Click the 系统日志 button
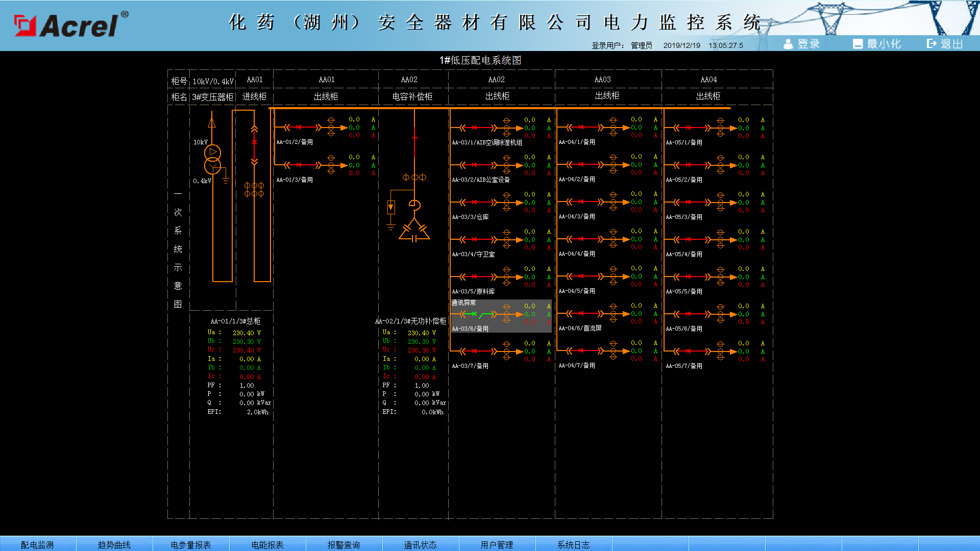Screen dimensions: 980x551 (x=573, y=544)
